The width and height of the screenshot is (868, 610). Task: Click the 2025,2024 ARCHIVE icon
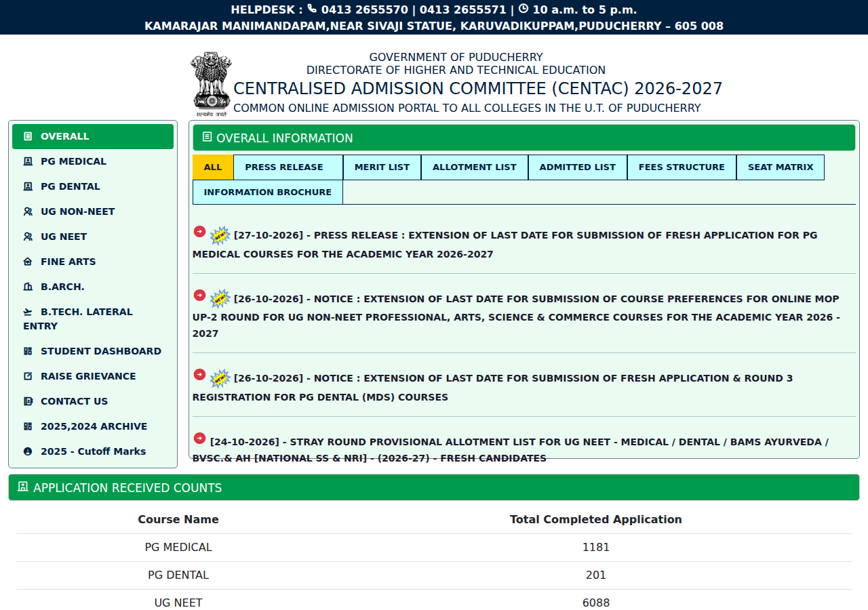tap(28, 426)
